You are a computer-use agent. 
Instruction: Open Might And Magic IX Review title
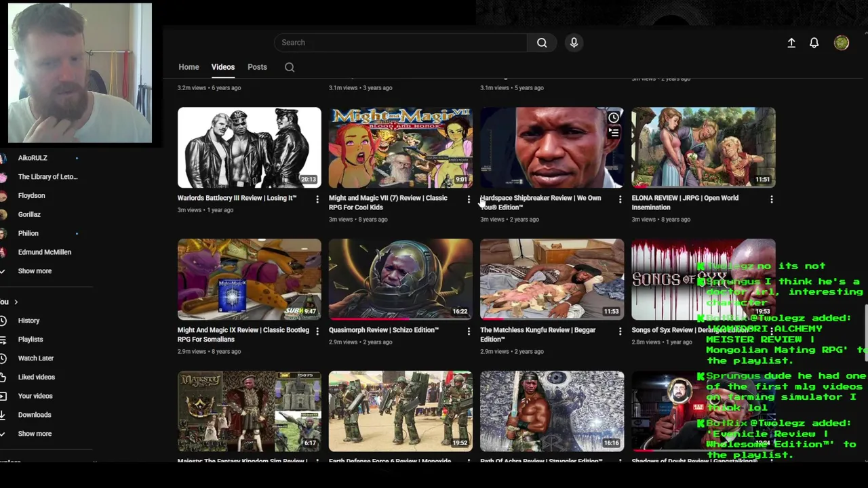pyautogui.click(x=243, y=335)
